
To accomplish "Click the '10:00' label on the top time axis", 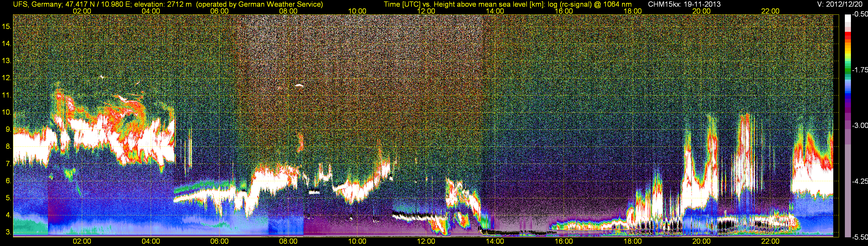I will click(357, 11).
